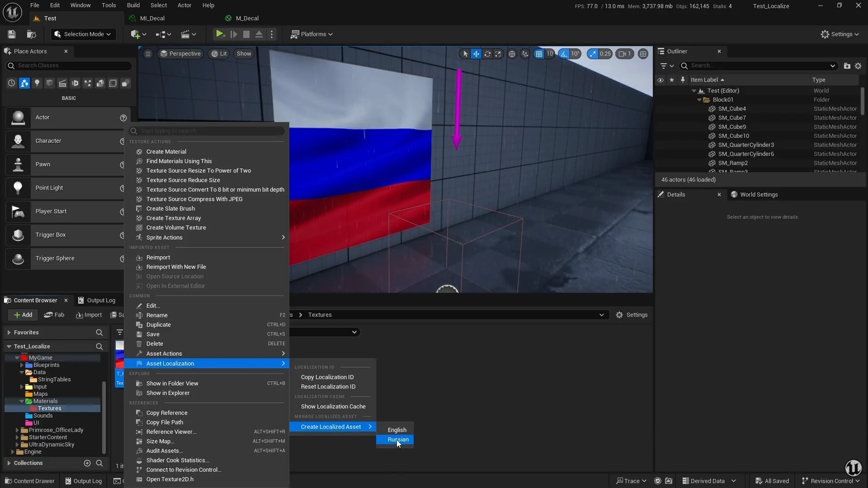Select the Lights category bulb icon in Place Actors
Screen dimensions: 868x488
tap(37, 83)
